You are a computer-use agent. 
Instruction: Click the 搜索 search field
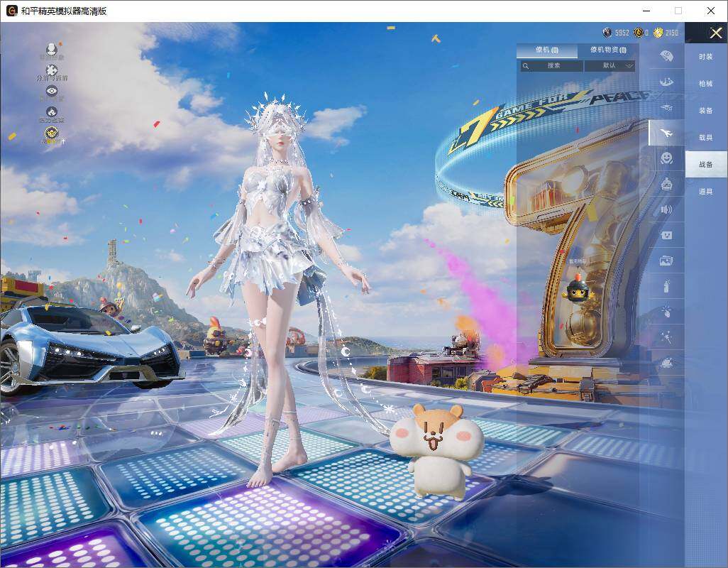coord(551,65)
